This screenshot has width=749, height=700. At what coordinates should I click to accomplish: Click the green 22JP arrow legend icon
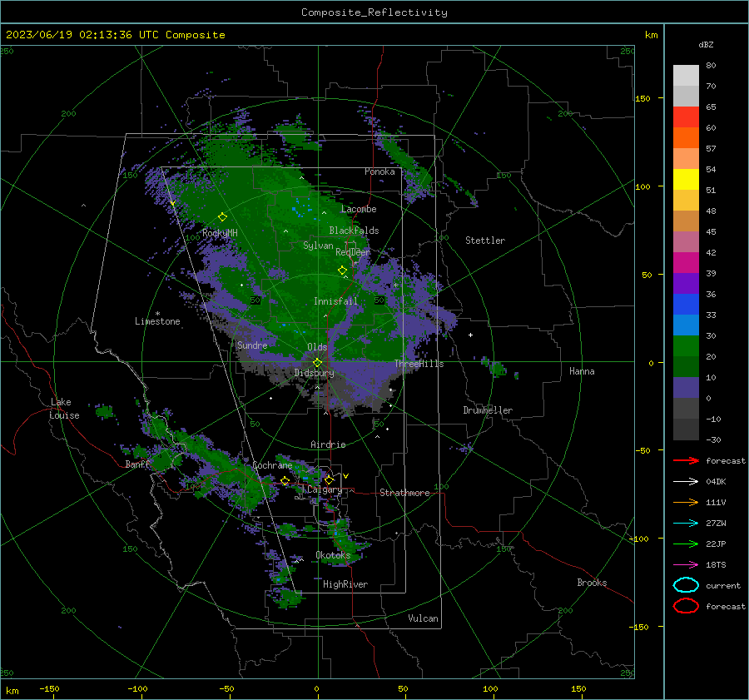pyautogui.click(x=686, y=544)
